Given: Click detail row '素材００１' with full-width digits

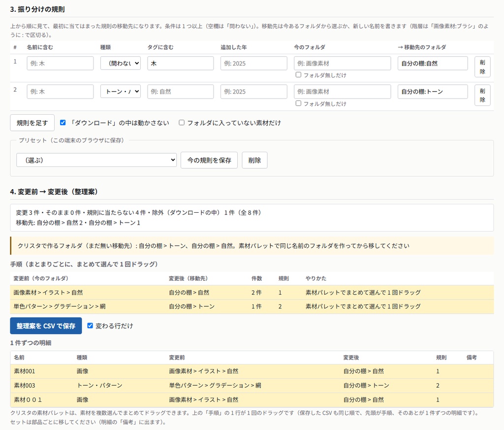Looking at the screenshot, I should (252, 400).
